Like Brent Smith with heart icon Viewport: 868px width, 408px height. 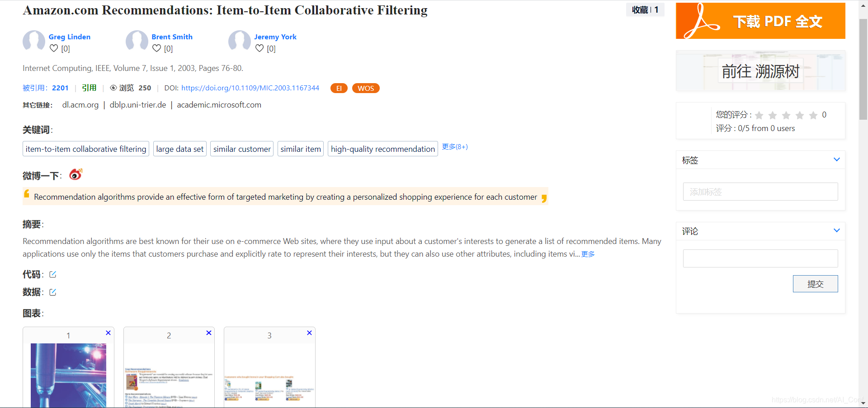[x=156, y=48]
